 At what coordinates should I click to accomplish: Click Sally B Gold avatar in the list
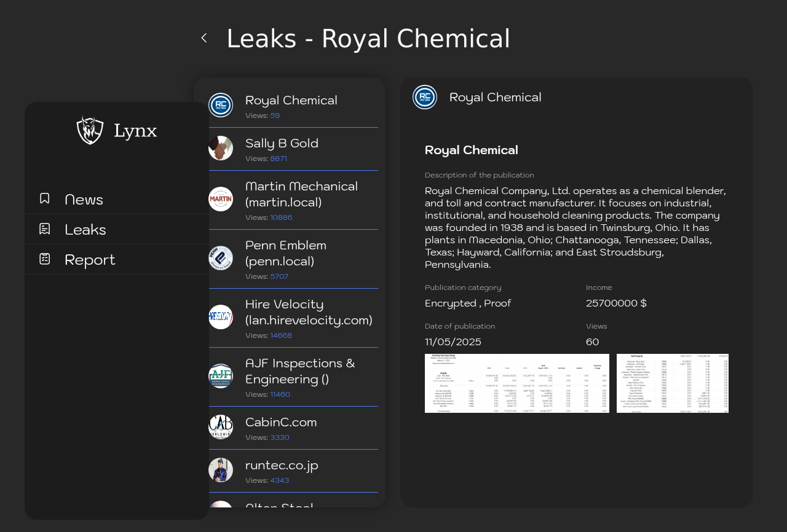pos(221,148)
